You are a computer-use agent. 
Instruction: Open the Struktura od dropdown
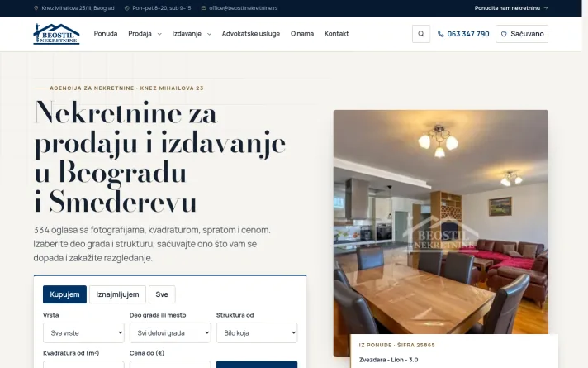(257, 332)
